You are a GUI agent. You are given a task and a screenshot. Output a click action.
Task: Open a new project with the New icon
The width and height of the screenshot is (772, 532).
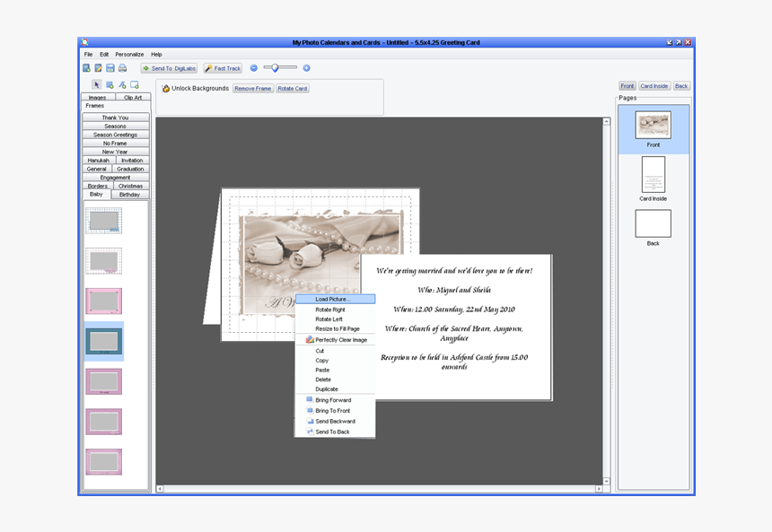coord(87,67)
